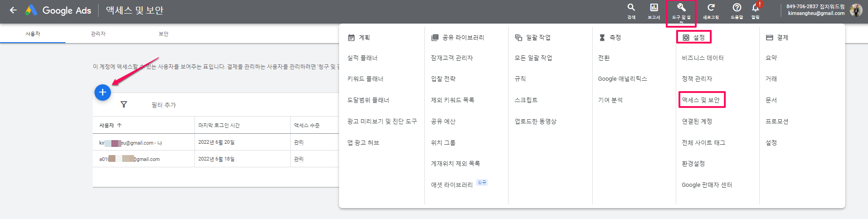
Task: Open 제외 키워드 목록 from menu
Action: 453,100
